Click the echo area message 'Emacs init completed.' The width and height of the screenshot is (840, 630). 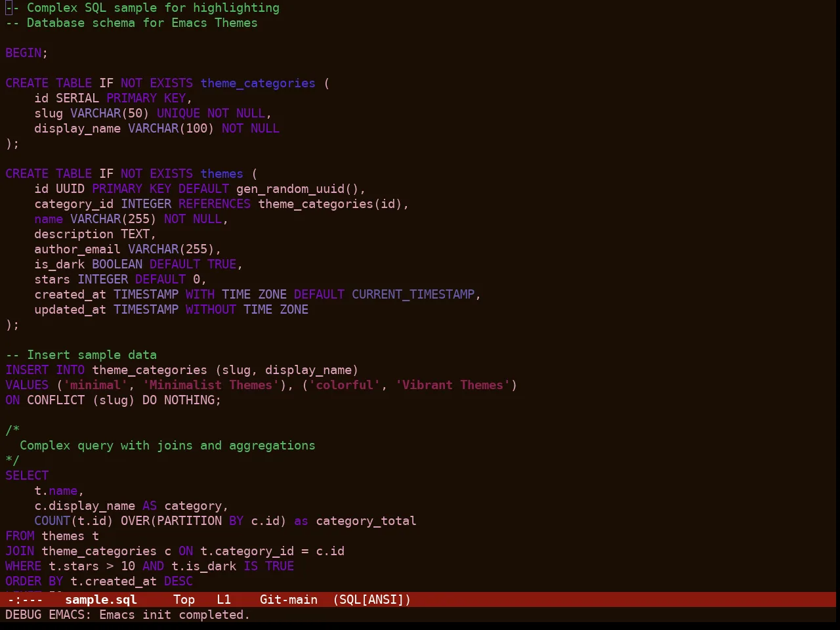coord(175,614)
